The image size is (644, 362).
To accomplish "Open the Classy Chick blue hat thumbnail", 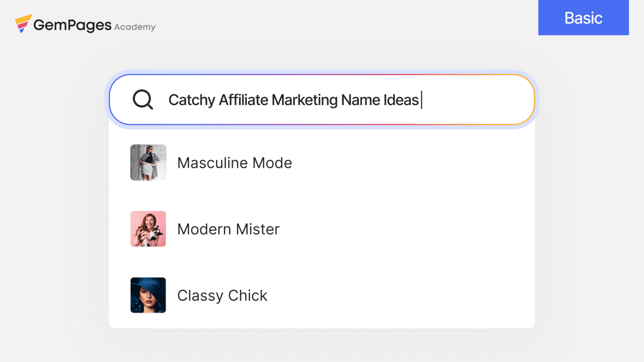I will click(x=148, y=295).
